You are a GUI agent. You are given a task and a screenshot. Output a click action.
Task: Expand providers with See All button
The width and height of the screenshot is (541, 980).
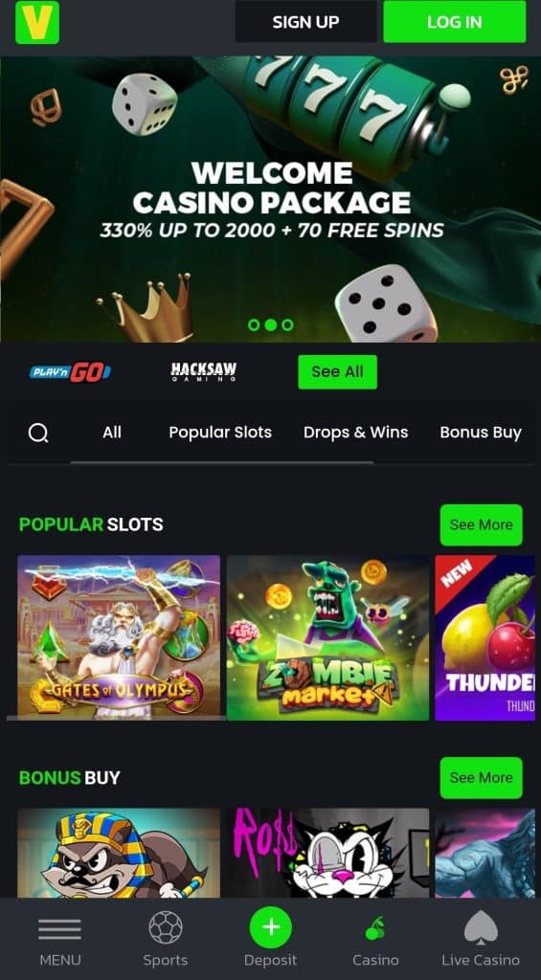[x=338, y=372]
